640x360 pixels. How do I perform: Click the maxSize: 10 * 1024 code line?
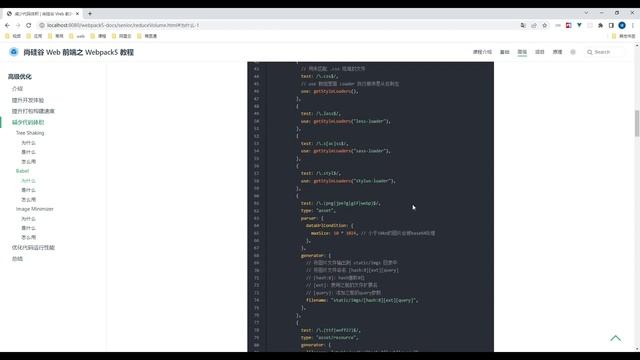[x=373, y=233]
